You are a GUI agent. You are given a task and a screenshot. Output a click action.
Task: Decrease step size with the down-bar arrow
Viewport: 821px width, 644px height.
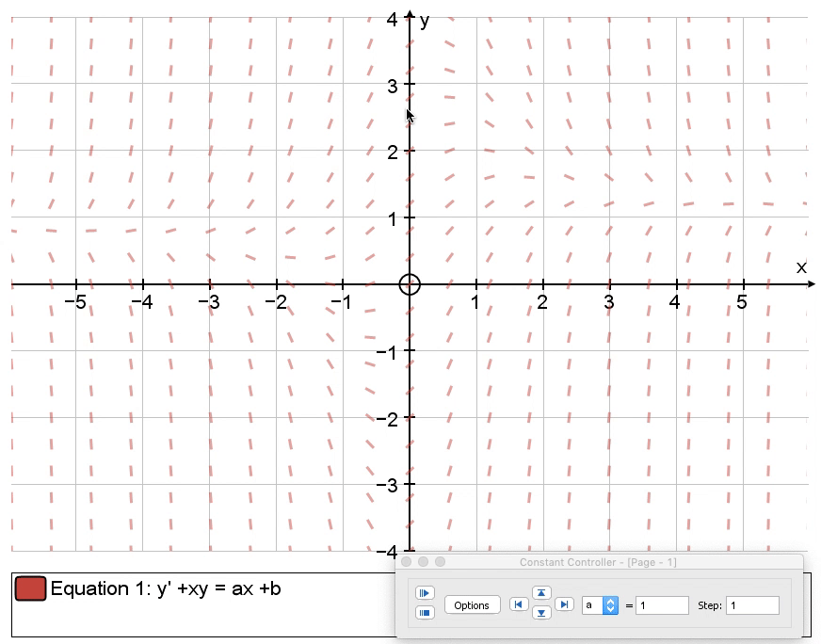[x=541, y=613]
